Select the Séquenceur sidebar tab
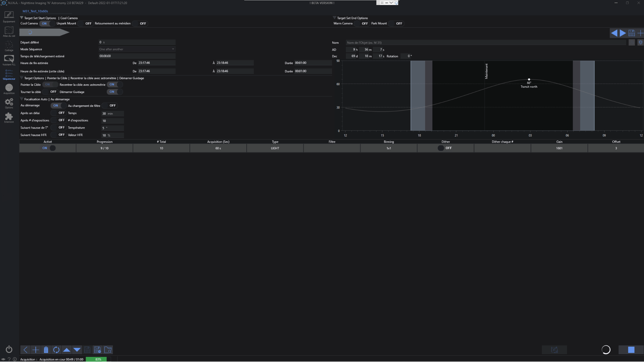 coord(9,74)
